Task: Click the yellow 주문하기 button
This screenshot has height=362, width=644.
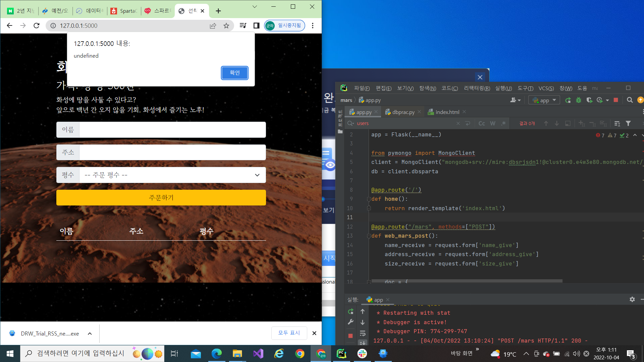Action: (x=161, y=198)
